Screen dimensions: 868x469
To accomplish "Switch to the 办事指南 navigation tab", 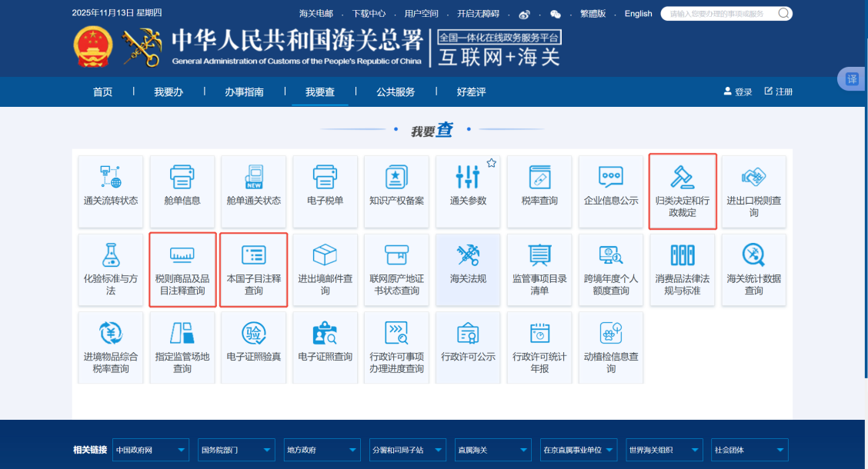I will 244,92.
